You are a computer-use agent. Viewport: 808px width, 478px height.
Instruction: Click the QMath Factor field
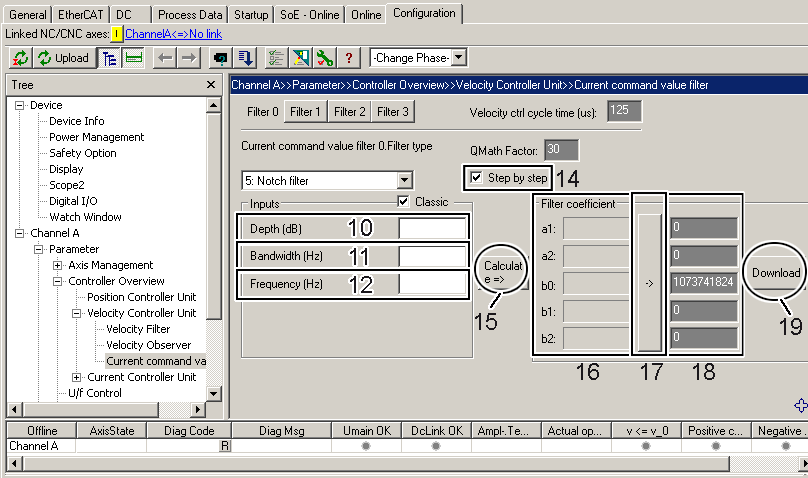click(561, 149)
